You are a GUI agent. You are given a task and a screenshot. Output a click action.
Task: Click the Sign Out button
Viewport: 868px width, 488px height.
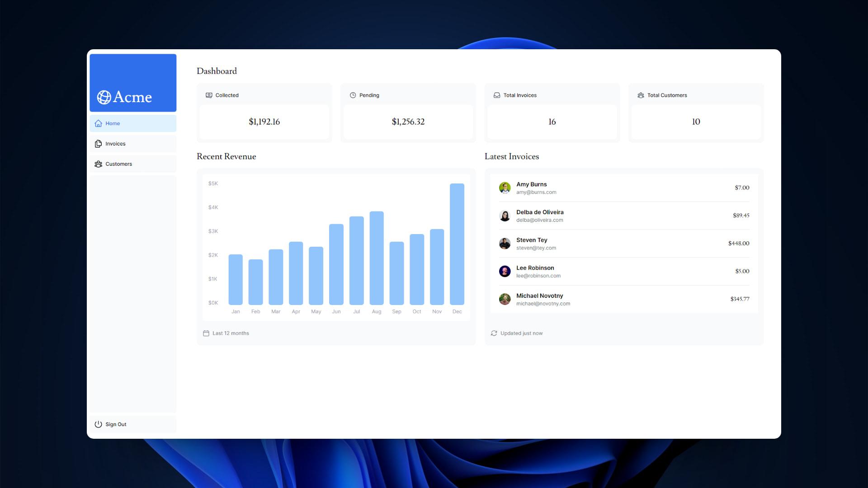coord(132,424)
